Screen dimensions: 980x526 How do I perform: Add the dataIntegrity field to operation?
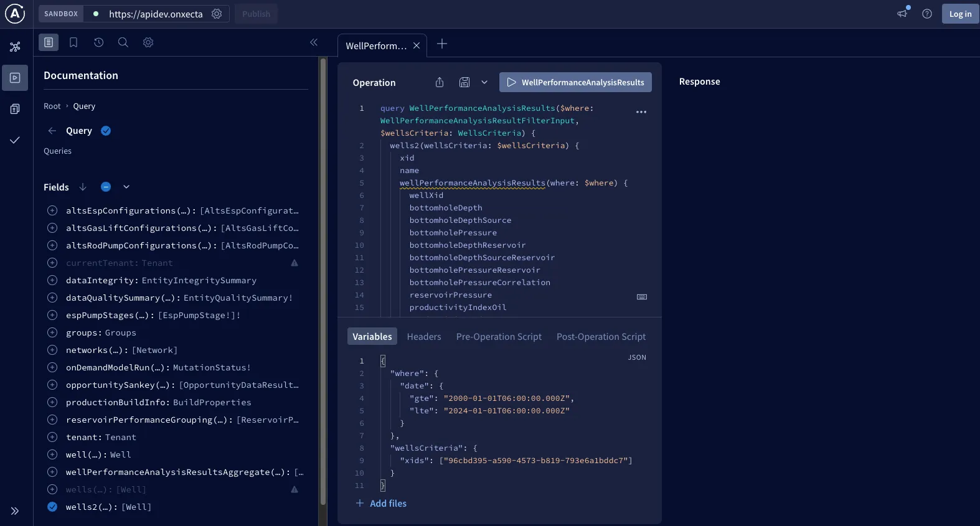(x=52, y=280)
